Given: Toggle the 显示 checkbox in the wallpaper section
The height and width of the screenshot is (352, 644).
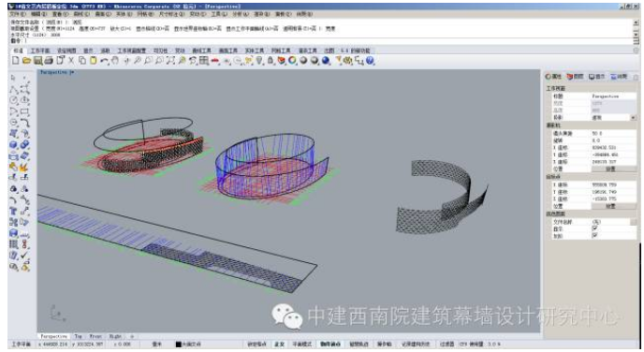Looking at the screenshot, I should [594, 228].
